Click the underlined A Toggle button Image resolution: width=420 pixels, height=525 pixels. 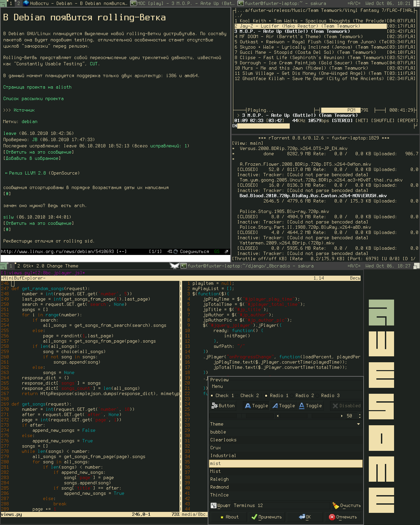click(310, 406)
